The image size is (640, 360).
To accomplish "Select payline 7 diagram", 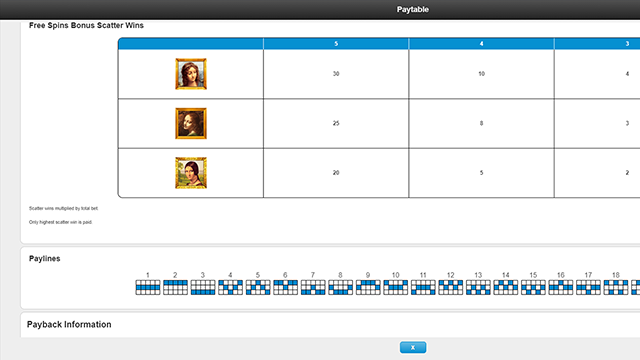I will pos(313,287).
